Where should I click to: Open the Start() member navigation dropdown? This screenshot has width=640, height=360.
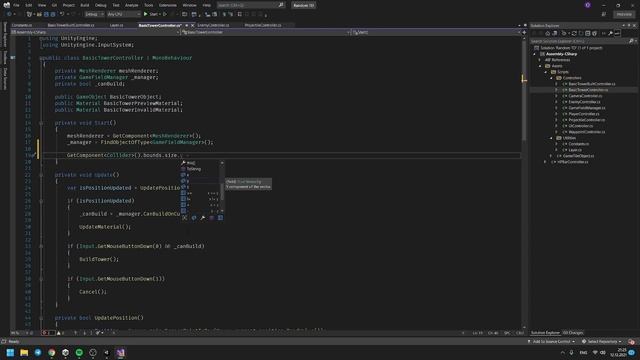436,32
